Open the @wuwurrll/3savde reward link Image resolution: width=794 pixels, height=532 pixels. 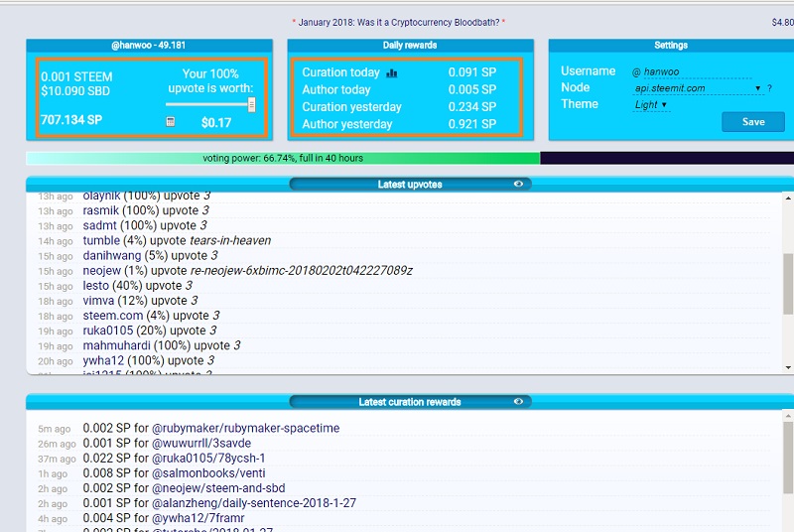click(201, 444)
